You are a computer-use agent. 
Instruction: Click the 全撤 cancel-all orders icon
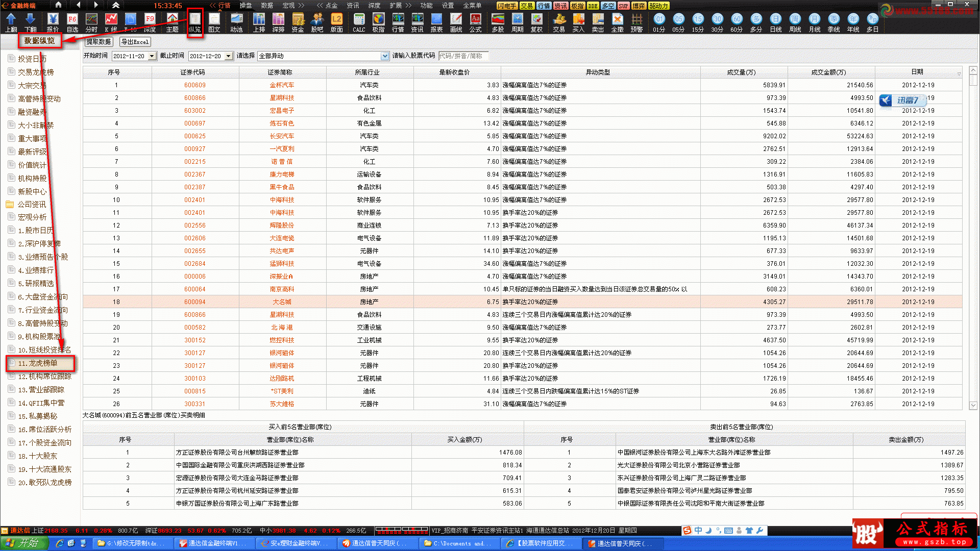tap(618, 22)
